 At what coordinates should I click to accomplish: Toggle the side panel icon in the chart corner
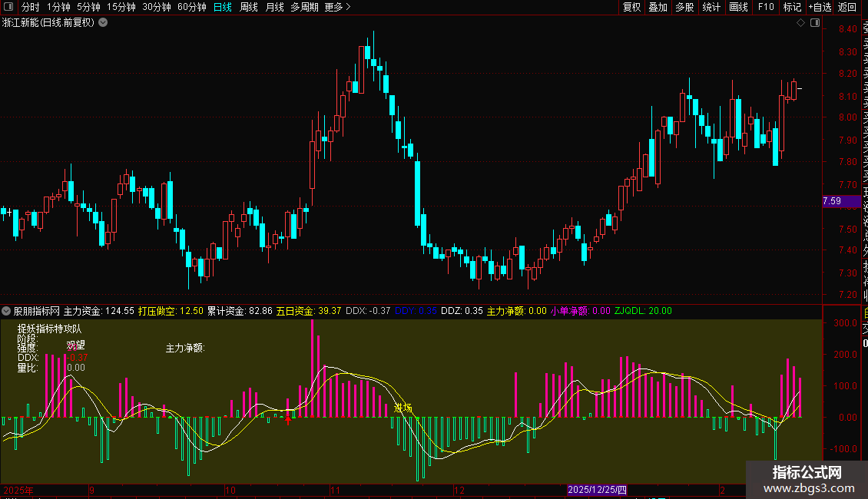coord(815,23)
